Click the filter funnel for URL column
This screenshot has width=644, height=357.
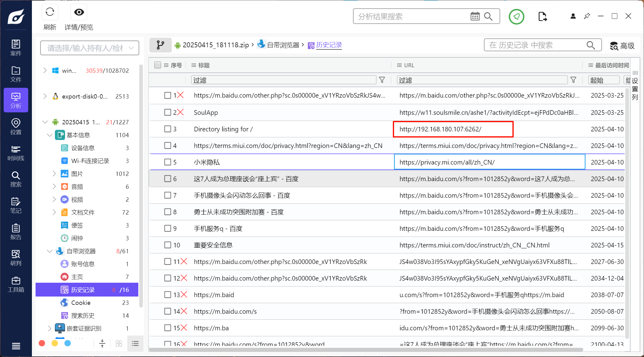click(x=573, y=80)
